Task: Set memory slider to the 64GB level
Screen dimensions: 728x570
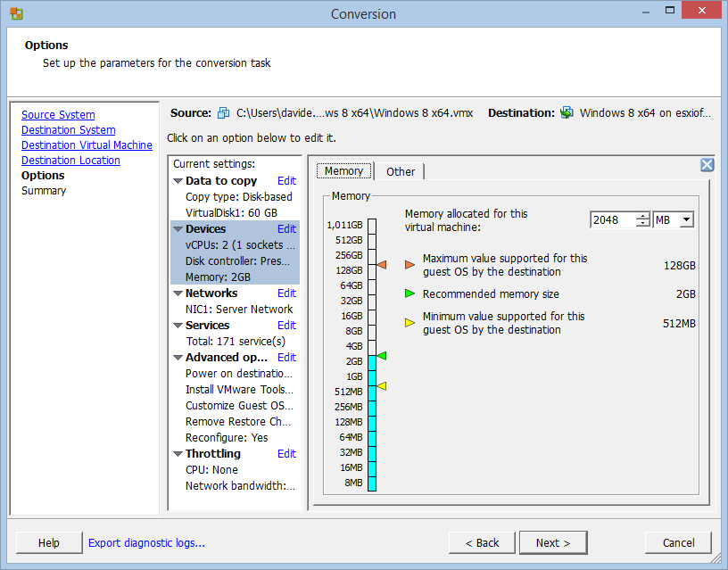Action: tap(372, 285)
